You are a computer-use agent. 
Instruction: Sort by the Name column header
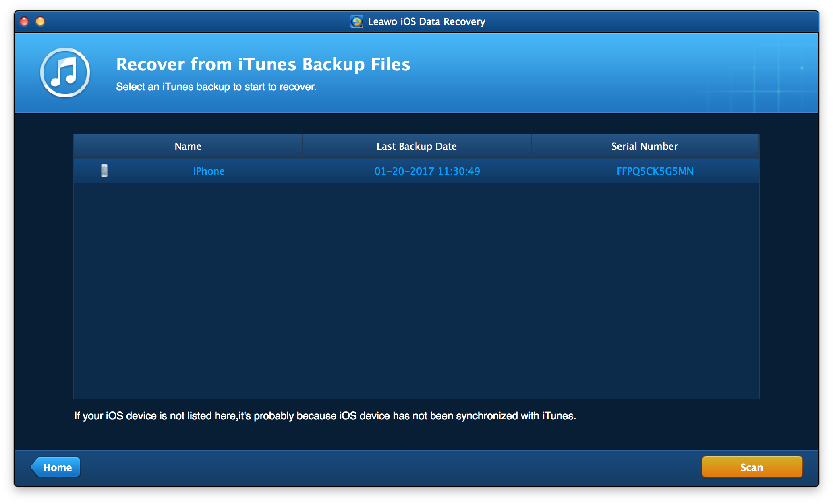(x=188, y=147)
